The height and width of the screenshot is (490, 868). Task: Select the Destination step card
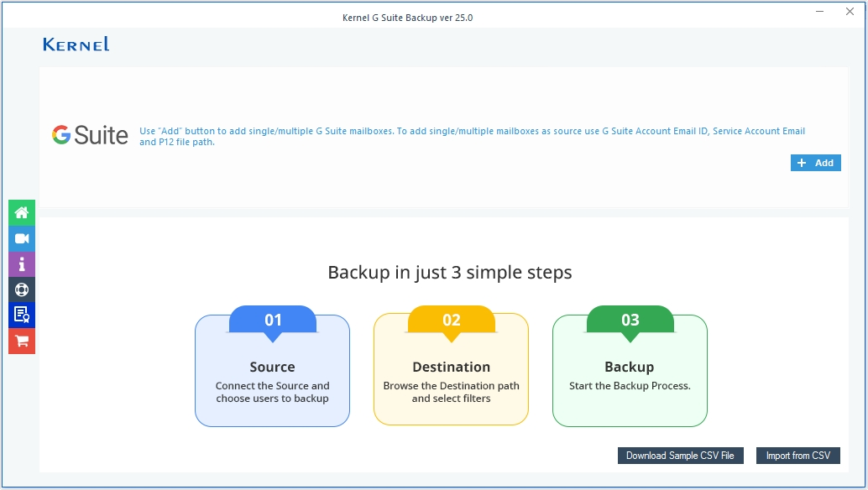[x=451, y=373]
